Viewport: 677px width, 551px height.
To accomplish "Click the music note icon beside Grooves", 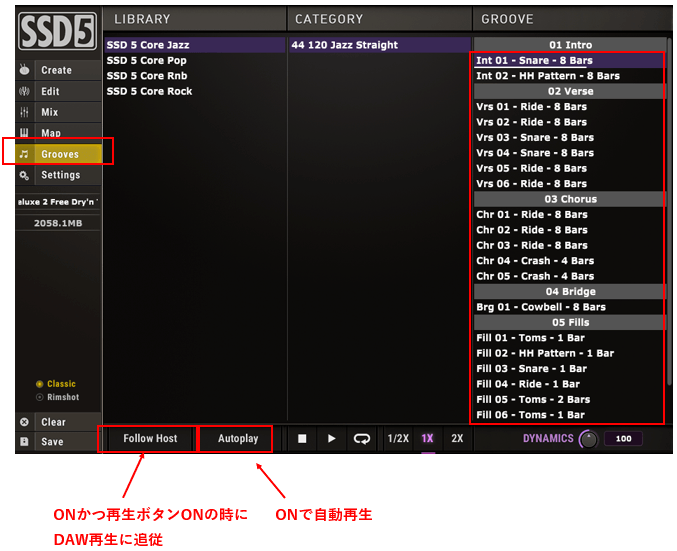I will click(x=25, y=154).
